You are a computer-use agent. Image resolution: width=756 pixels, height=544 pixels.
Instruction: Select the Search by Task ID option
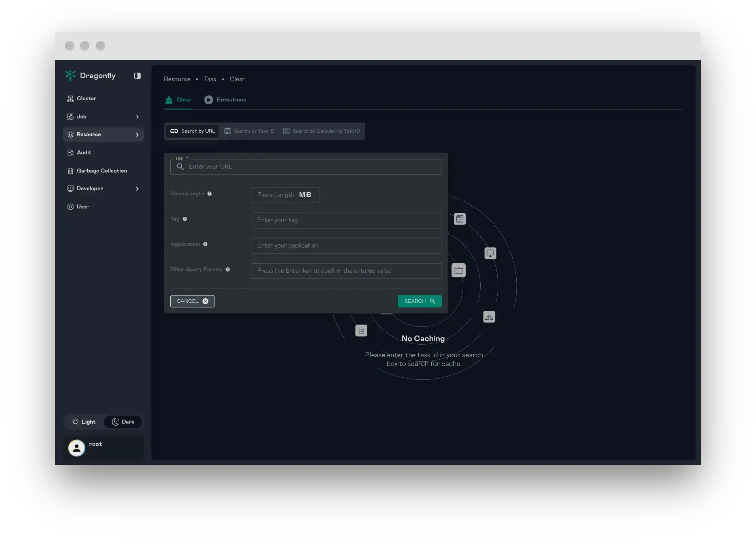[249, 131]
